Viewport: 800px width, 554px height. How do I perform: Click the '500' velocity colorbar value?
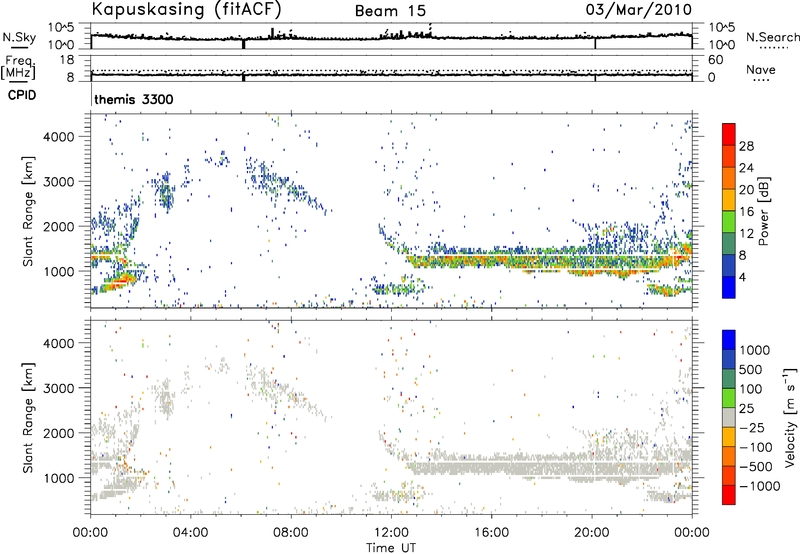click(x=751, y=369)
